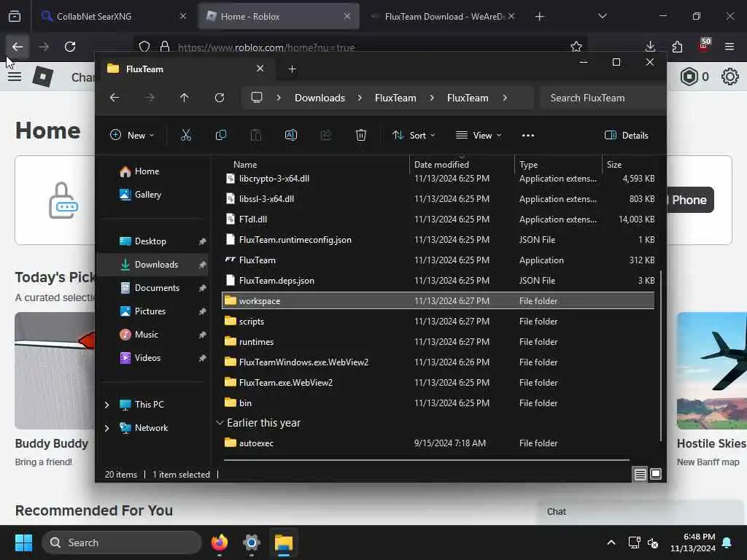This screenshot has width=747, height=560.
Task: Click the Windows taskbar Search box
Action: pos(122,542)
